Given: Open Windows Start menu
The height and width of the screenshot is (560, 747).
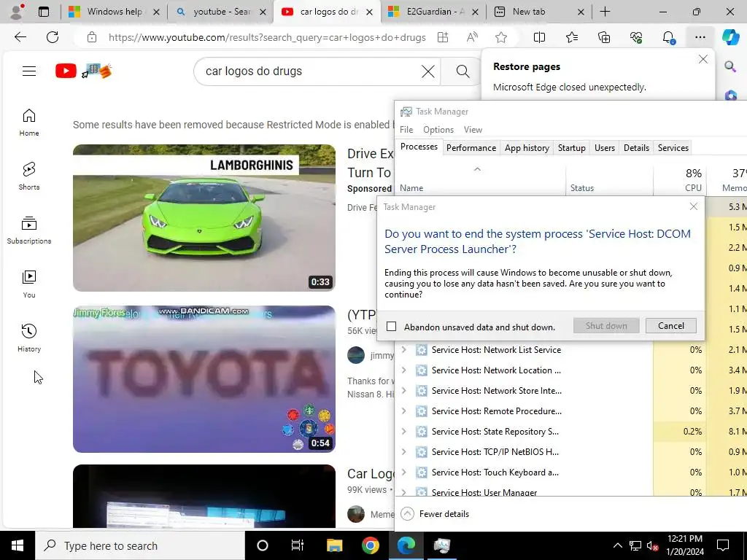Looking at the screenshot, I should [18, 545].
